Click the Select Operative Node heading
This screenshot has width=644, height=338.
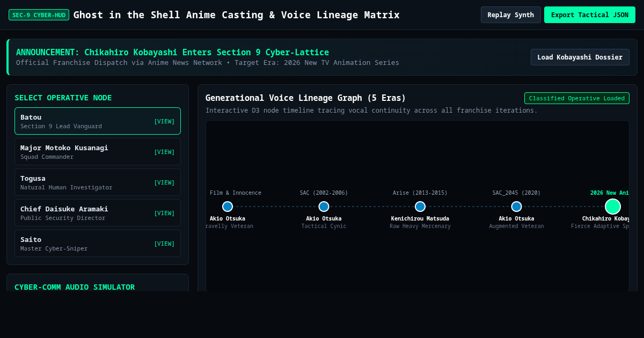[x=63, y=98]
